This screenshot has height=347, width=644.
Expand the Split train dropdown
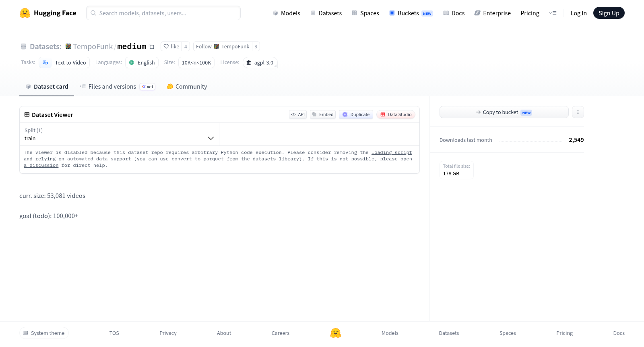coord(119,134)
